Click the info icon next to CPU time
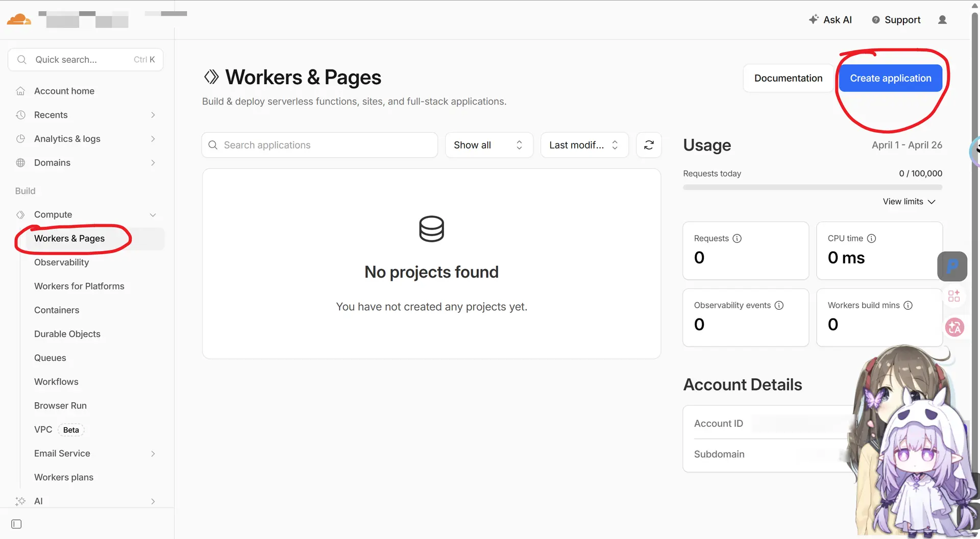Screen dimensions: 980x539 (x=872, y=238)
